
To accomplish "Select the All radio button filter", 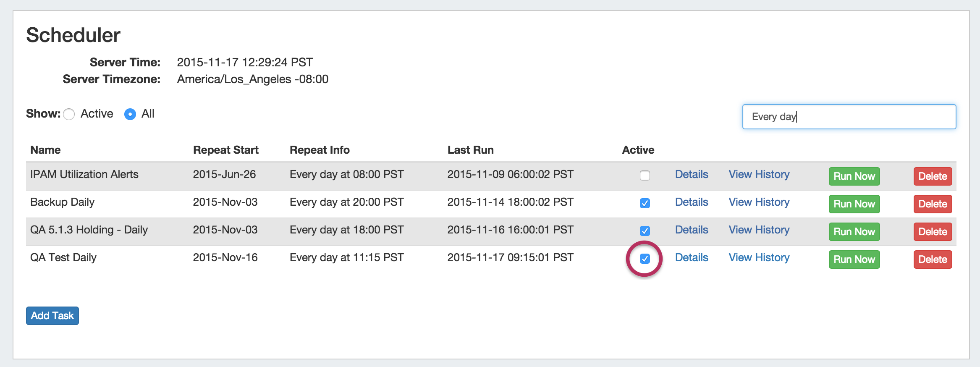I will [x=130, y=114].
